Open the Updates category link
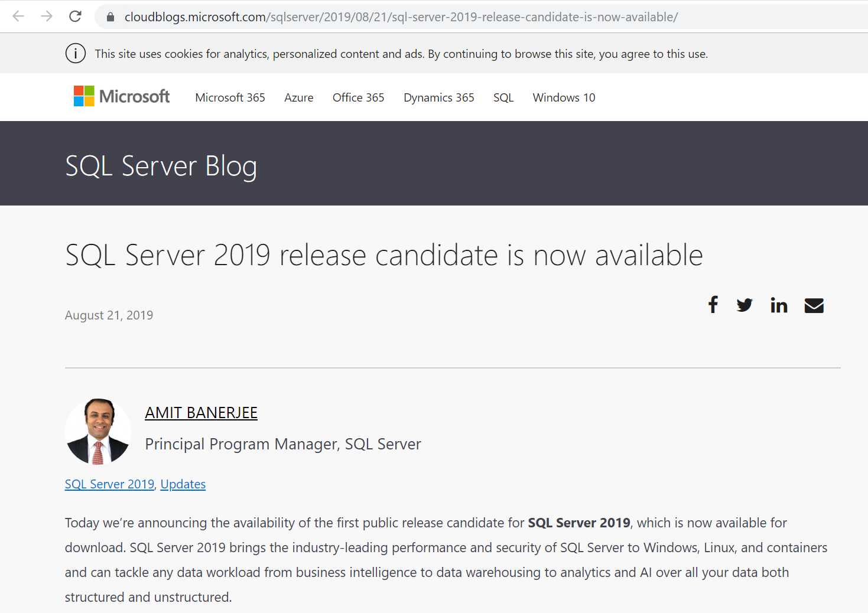Screen dimensions: 868x613 click(183, 484)
